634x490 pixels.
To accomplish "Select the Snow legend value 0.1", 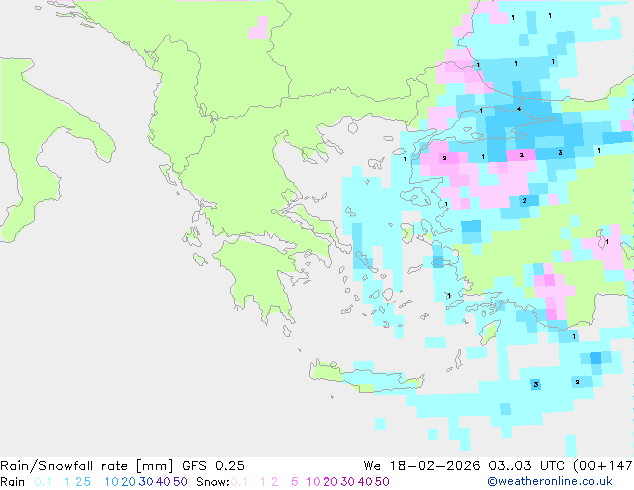I will (x=239, y=482).
